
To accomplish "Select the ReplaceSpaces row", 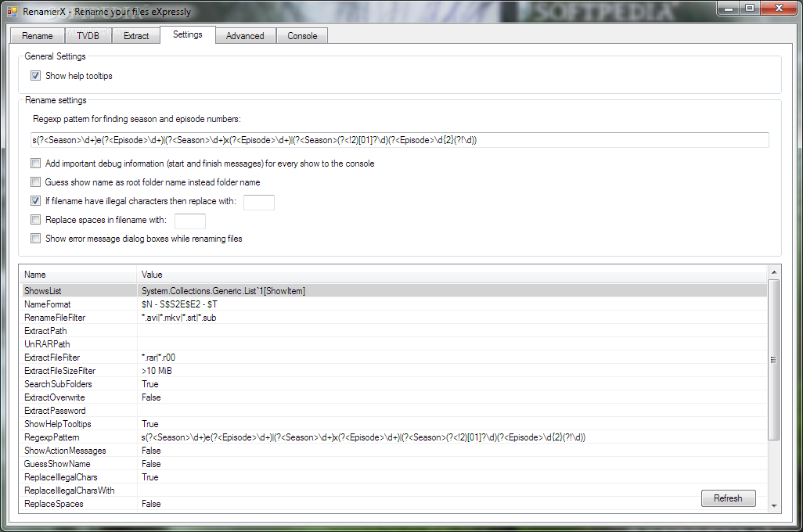I will (x=394, y=504).
